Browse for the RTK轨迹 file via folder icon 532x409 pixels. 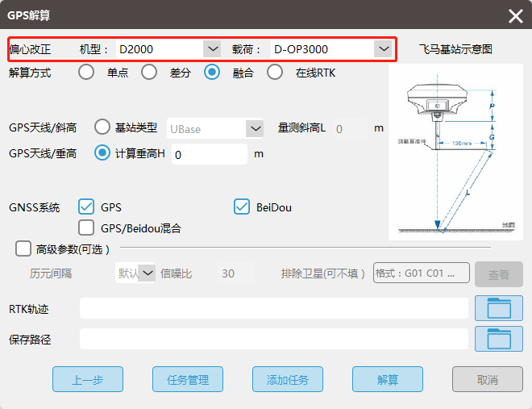coord(498,308)
